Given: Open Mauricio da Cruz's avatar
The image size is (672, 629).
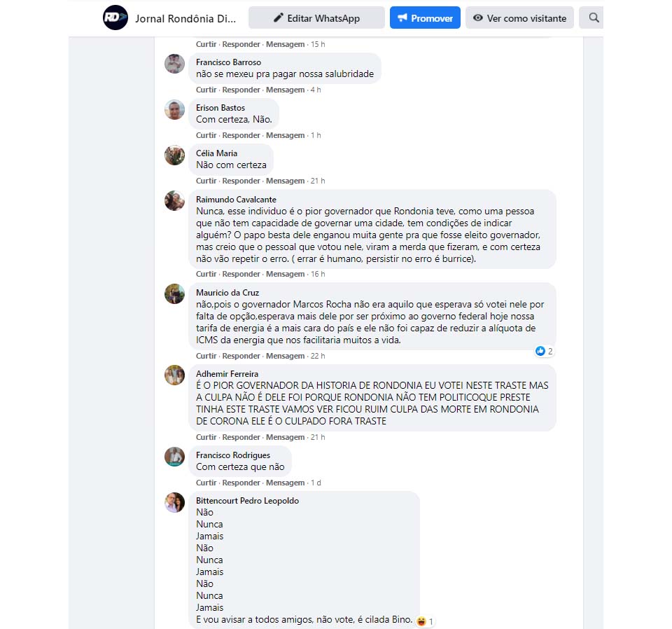Looking at the screenshot, I should [x=174, y=293].
